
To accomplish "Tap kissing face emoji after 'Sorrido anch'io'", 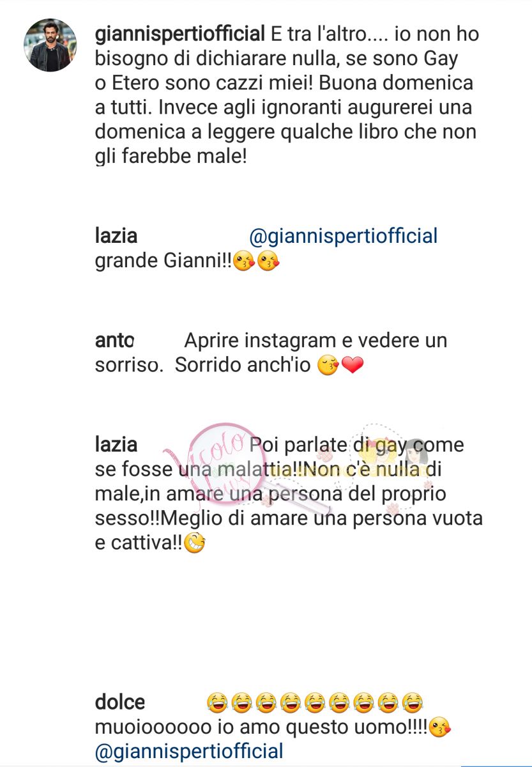I will 329,366.
